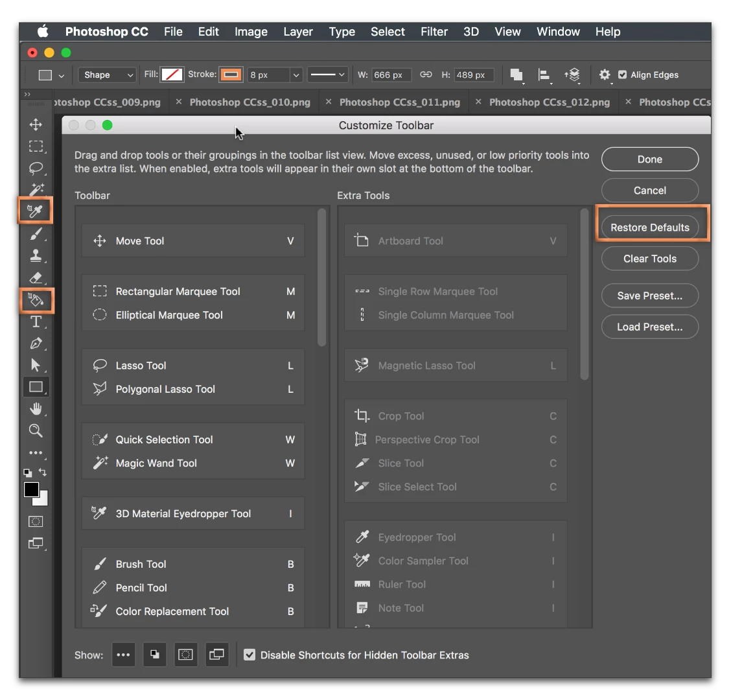Click the link width and height icon
The width and height of the screenshot is (731, 700).
tap(426, 75)
